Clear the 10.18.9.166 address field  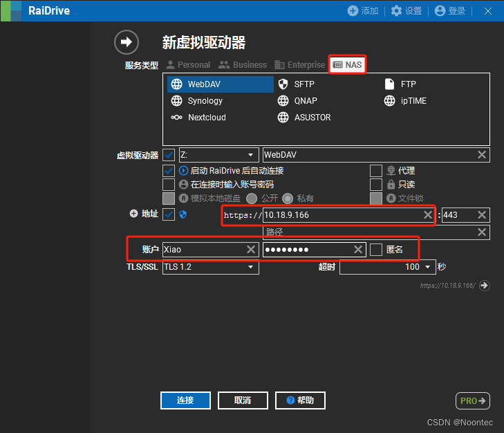pos(428,215)
